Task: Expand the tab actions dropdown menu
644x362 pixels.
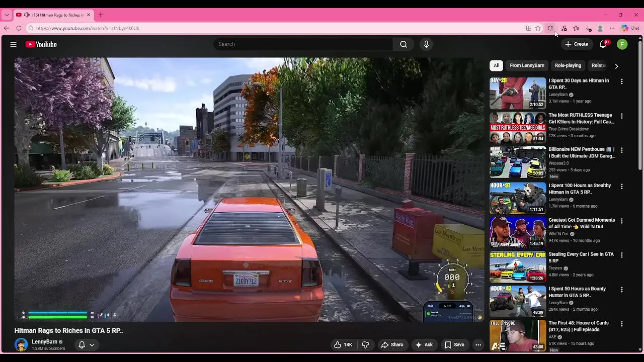Action: (7, 15)
